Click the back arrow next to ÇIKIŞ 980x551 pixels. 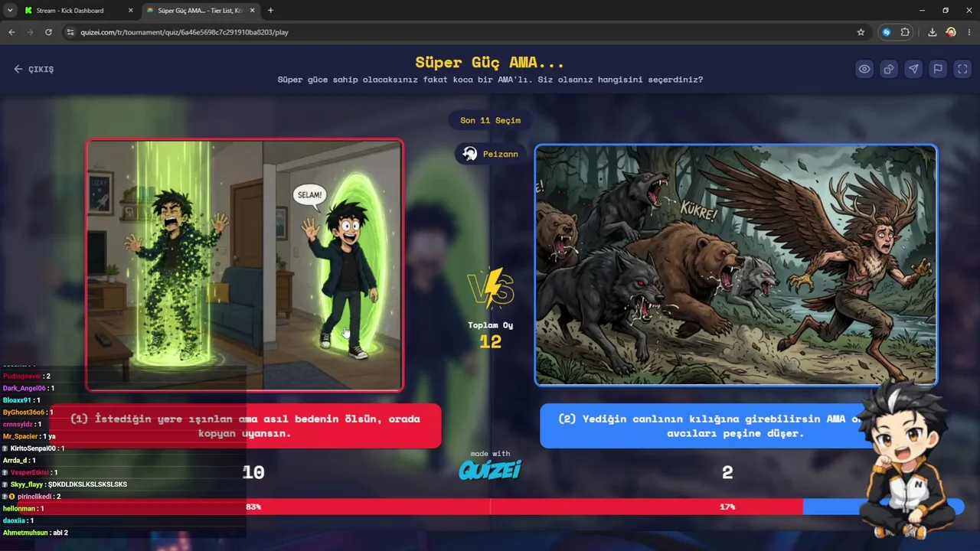18,69
